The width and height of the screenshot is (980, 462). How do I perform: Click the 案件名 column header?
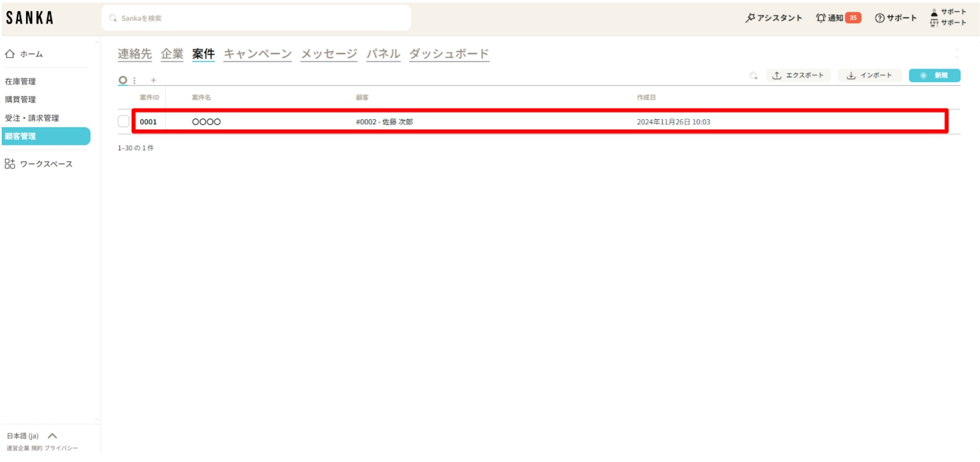click(x=201, y=97)
